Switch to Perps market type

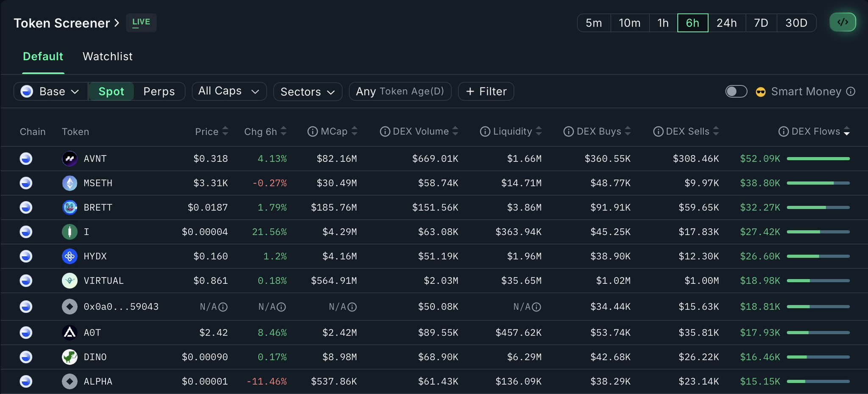point(159,92)
